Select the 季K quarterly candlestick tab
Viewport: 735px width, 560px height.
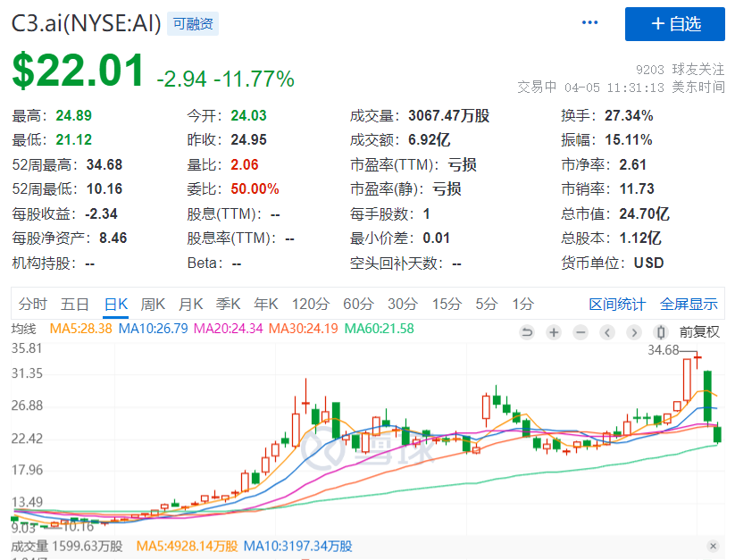[x=228, y=305]
